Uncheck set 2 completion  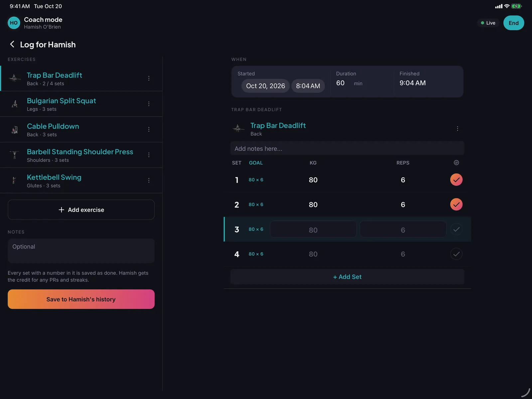click(456, 204)
